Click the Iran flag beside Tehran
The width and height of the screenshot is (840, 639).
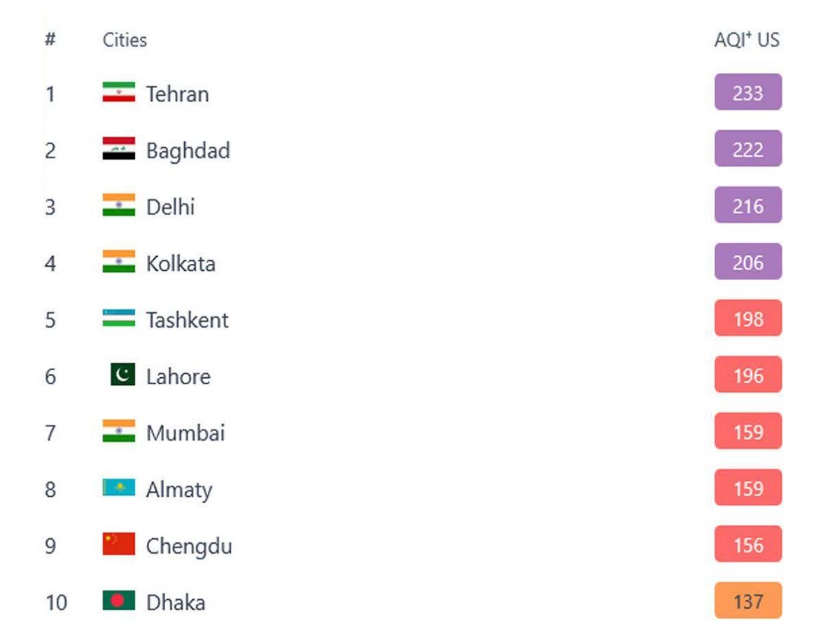(x=118, y=92)
